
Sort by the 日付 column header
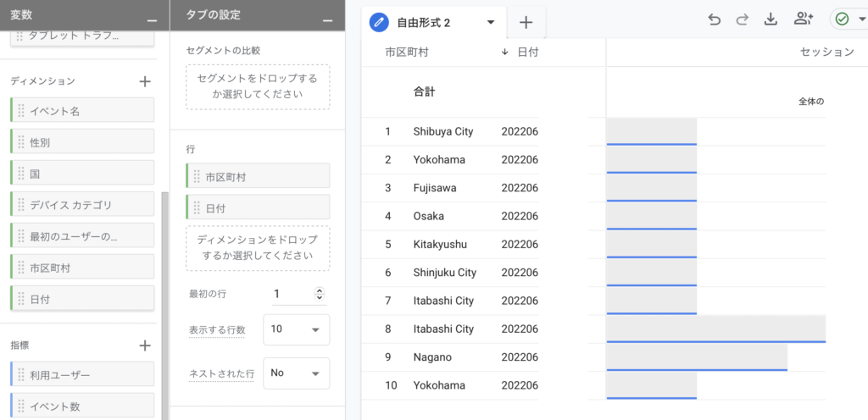527,52
